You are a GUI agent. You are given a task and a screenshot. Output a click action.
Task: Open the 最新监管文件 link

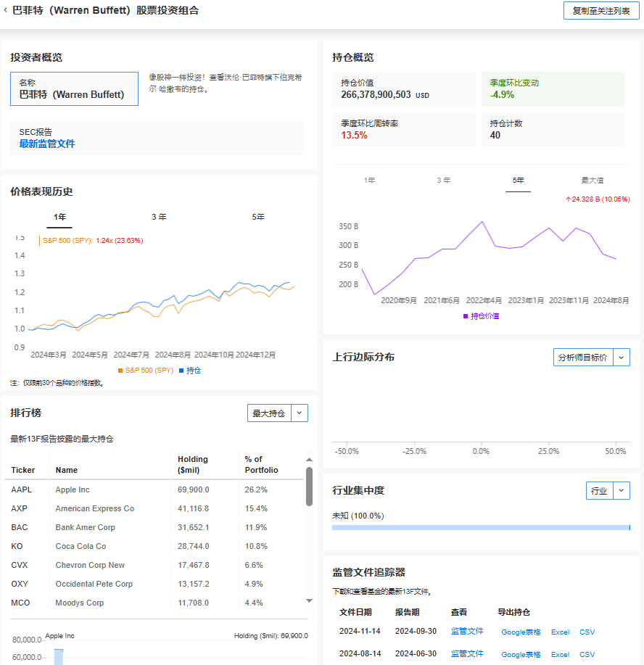point(47,144)
